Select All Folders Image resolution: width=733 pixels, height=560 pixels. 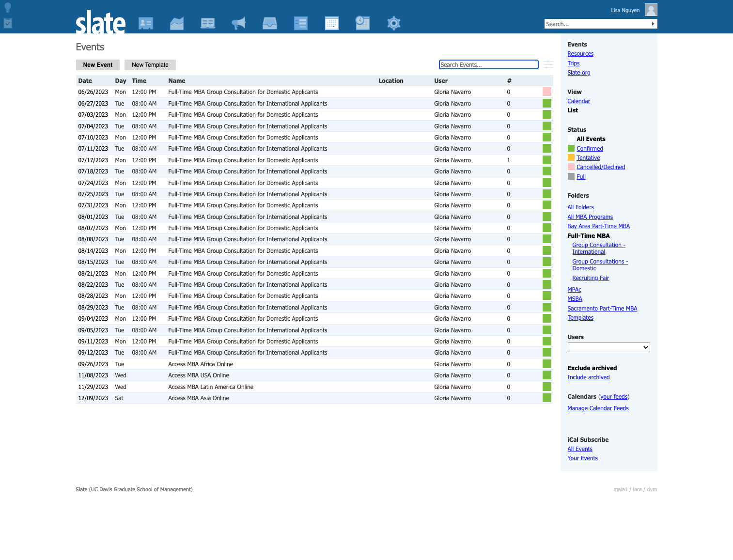coord(580,207)
